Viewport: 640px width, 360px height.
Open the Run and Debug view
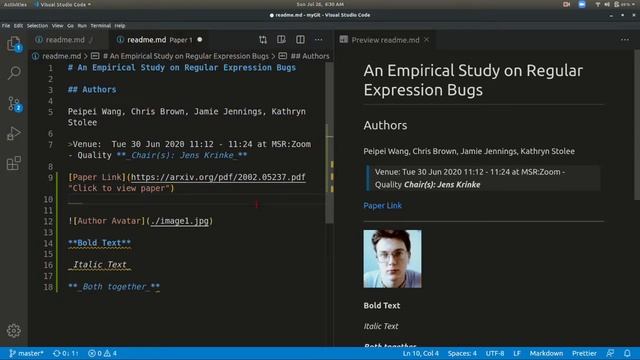[x=14, y=133]
